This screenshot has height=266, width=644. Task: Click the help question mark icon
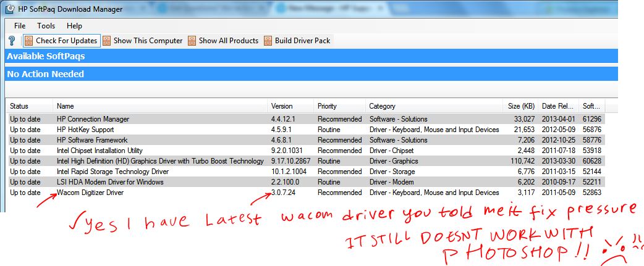(x=12, y=41)
